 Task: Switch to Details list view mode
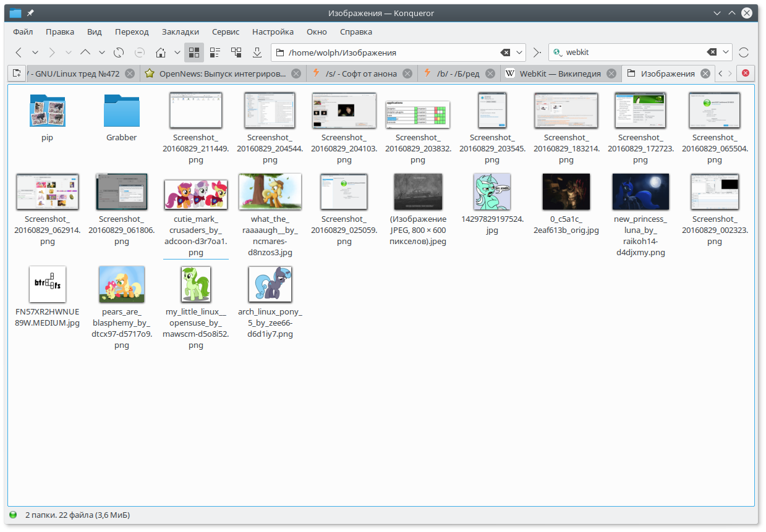click(x=215, y=53)
